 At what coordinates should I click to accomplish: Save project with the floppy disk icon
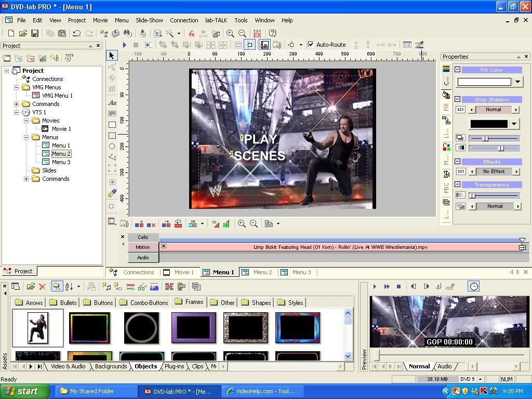coord(35,33)
